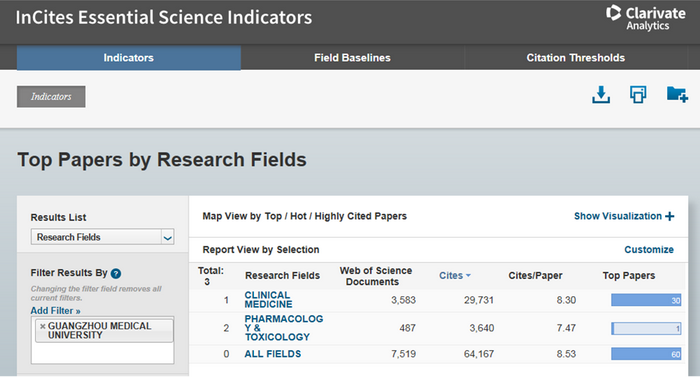Click the print page icon
This screenshot has width=700, height=377.
[638, 95]
